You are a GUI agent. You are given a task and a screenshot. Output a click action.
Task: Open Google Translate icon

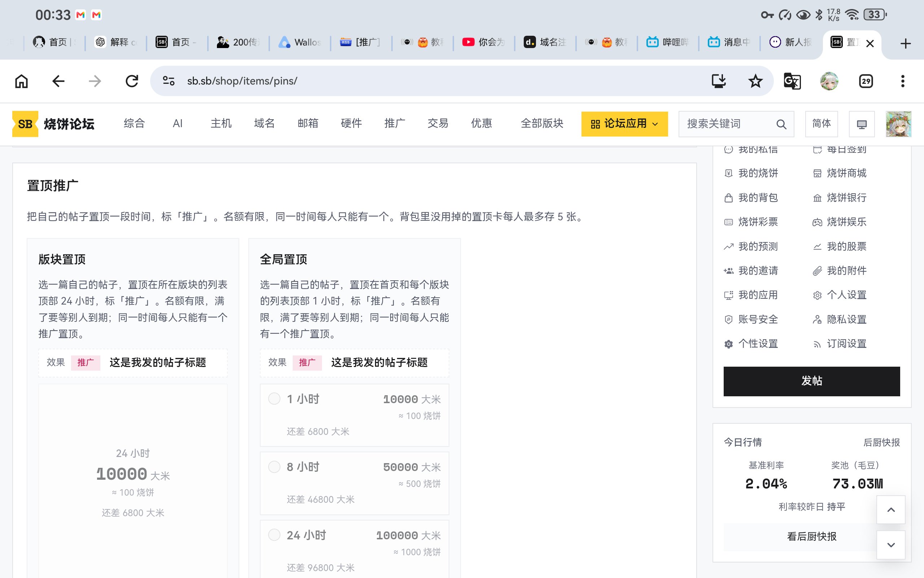pos(792,81)
